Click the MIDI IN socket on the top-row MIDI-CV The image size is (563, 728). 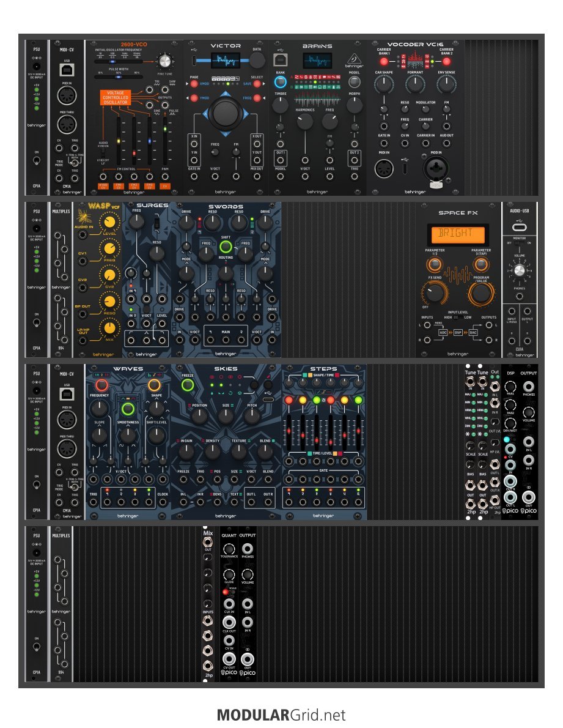click(x=66, y=96)
